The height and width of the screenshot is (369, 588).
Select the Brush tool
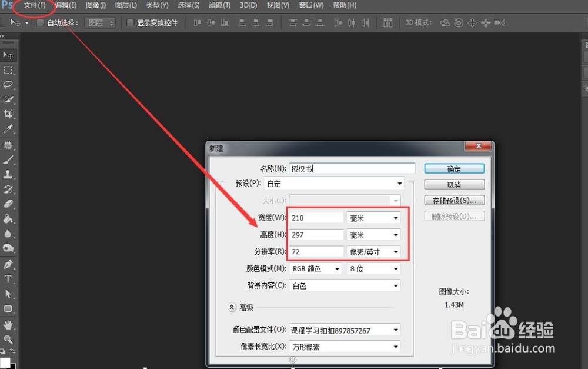tap(8, 160)
